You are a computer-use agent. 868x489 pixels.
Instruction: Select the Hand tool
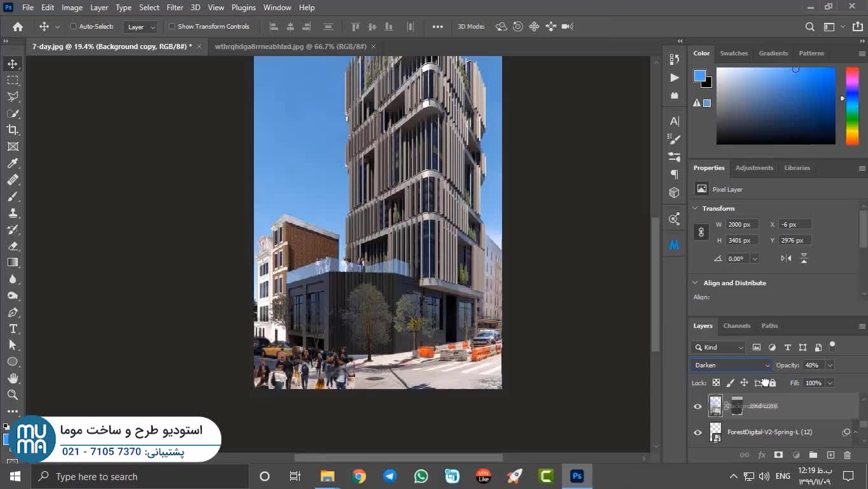tap(13, 378)
